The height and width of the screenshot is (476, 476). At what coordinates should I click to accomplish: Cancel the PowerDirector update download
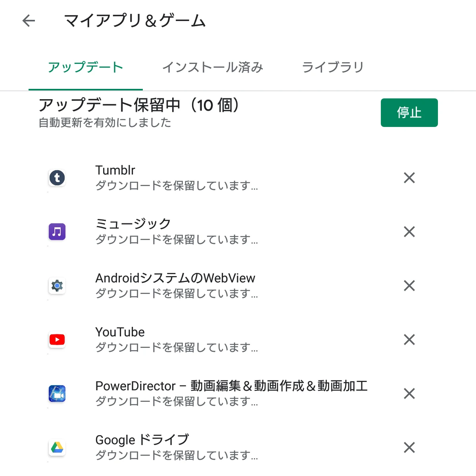(409, 393)
